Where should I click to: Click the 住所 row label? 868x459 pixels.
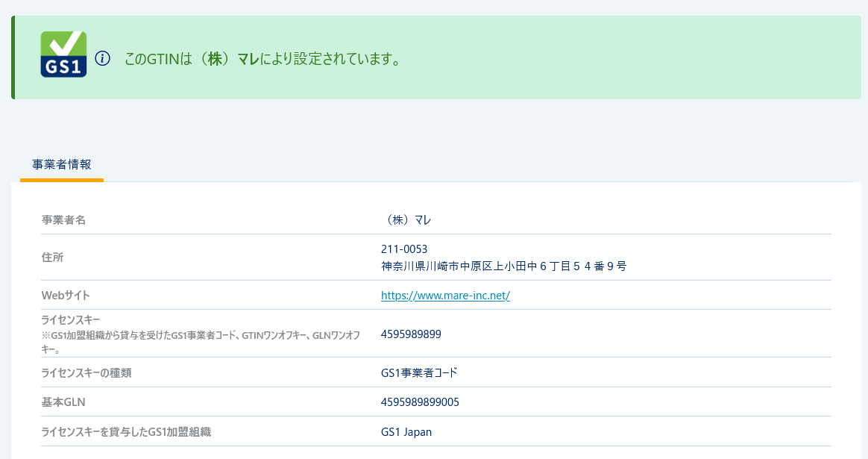click(52, 257)
